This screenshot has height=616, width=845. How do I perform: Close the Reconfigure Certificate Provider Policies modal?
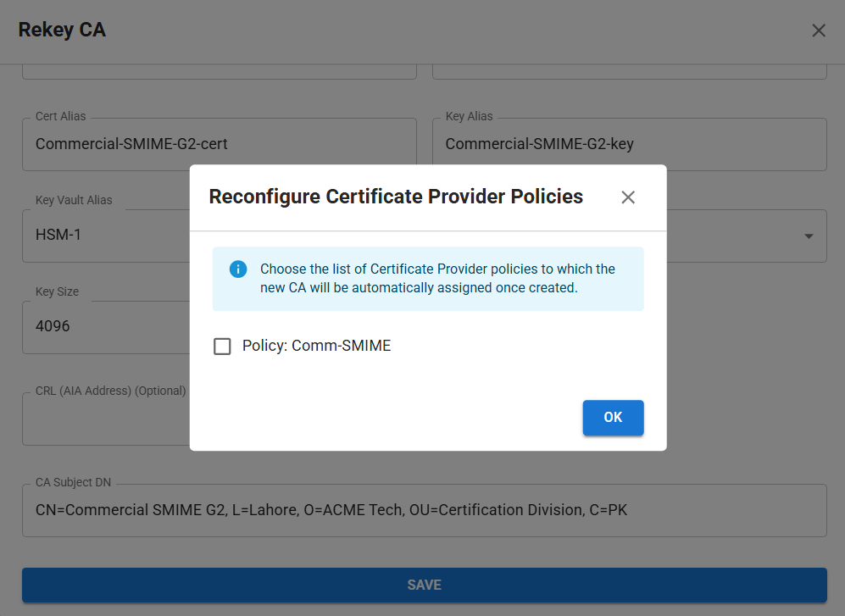628,197
